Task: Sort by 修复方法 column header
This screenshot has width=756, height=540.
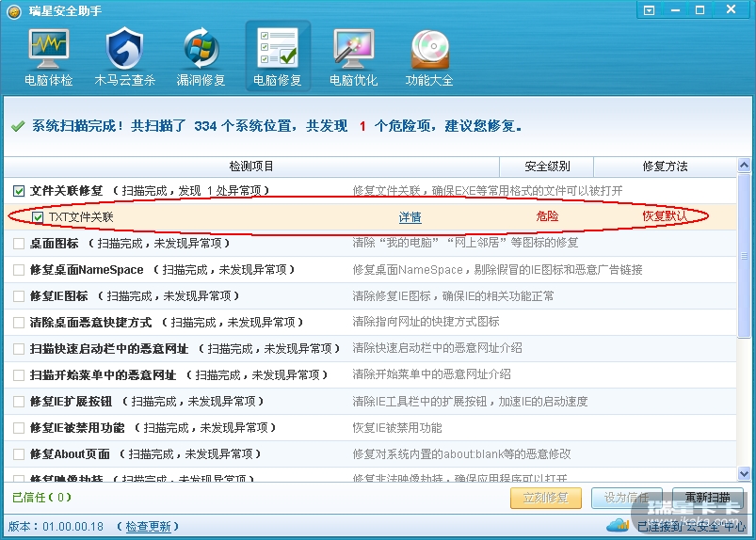Action: (x=665, y=167)
